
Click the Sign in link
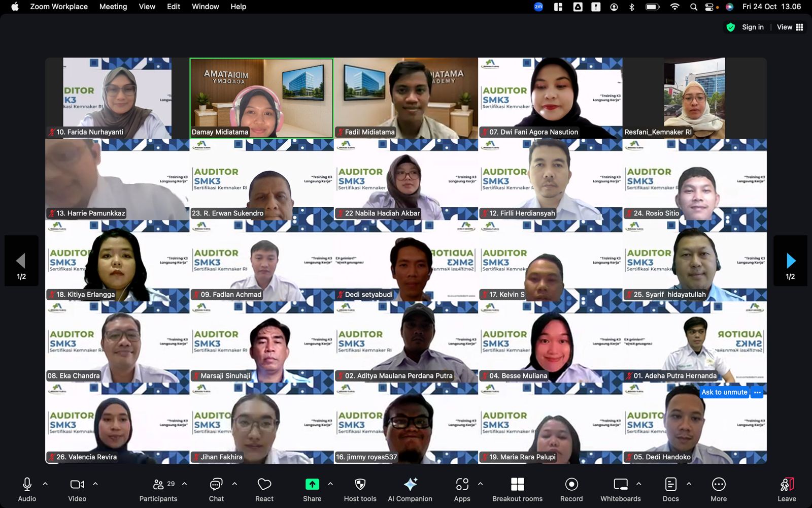coord(752,27)
